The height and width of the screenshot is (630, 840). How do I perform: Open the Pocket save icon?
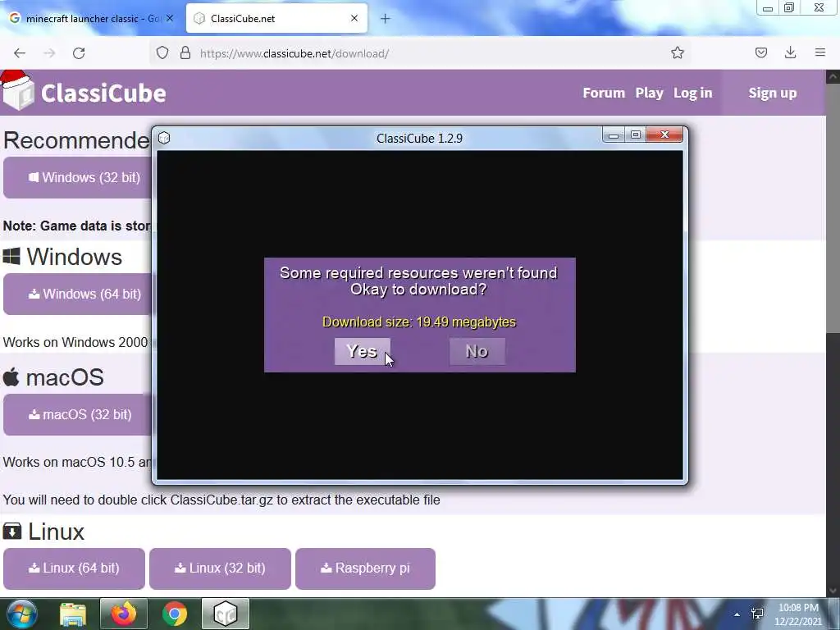(x=760, y=52)
